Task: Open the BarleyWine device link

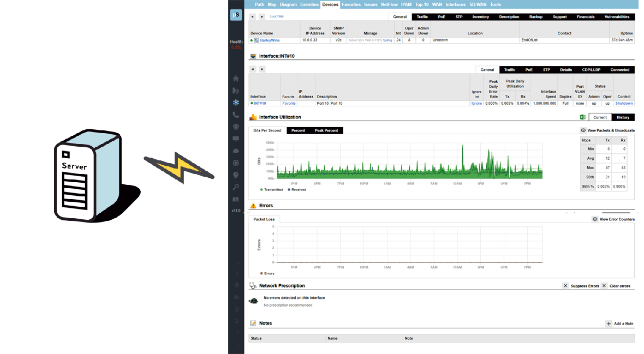Action: point(270,40)
